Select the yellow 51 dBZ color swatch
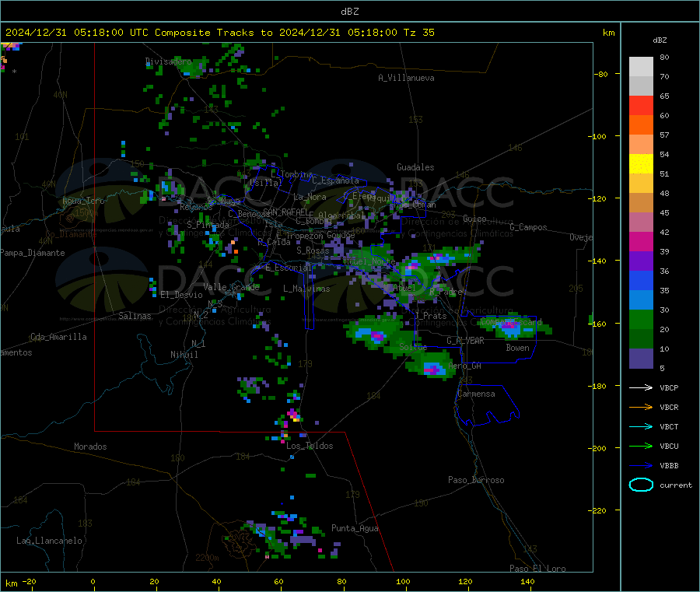The width and height of the screenshot is (700, 592). [641, 164]
